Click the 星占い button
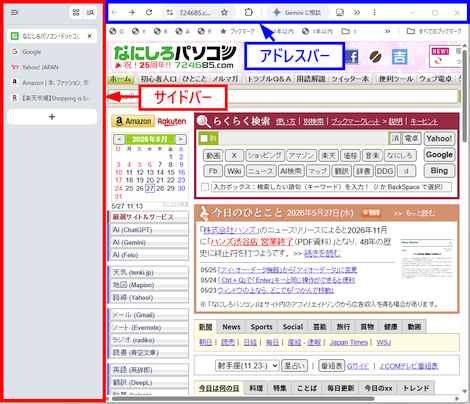 (x=294, y=366)
